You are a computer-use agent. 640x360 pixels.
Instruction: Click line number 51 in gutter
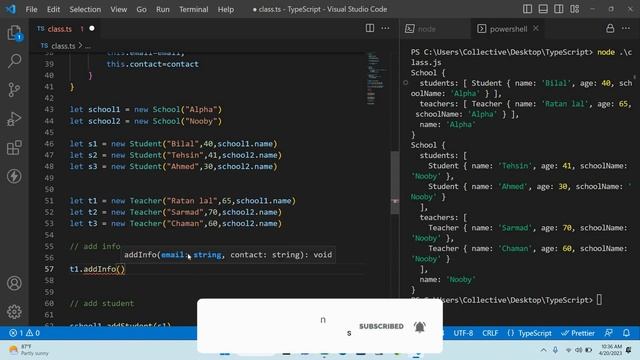coord(49,201)
